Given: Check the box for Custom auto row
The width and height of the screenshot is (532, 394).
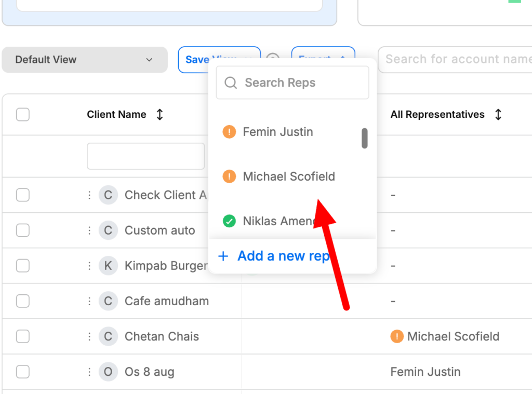Looking at the screenshot, I should pos(23,230).
